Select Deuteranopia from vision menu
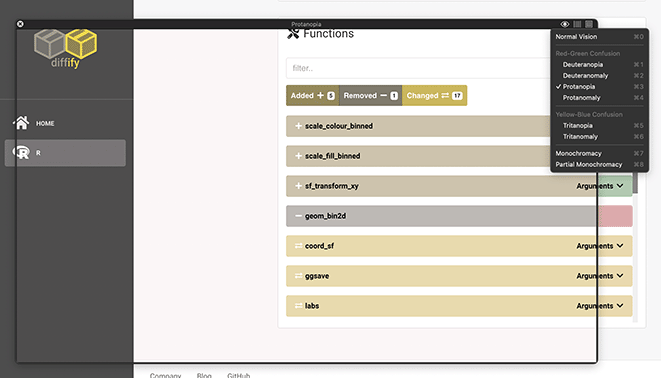 pyautogui.click(x=599, y=64)
